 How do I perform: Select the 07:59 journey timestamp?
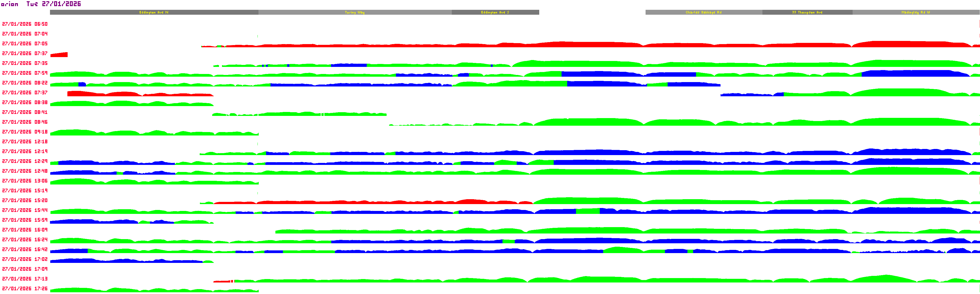click(x=25, y=73)
